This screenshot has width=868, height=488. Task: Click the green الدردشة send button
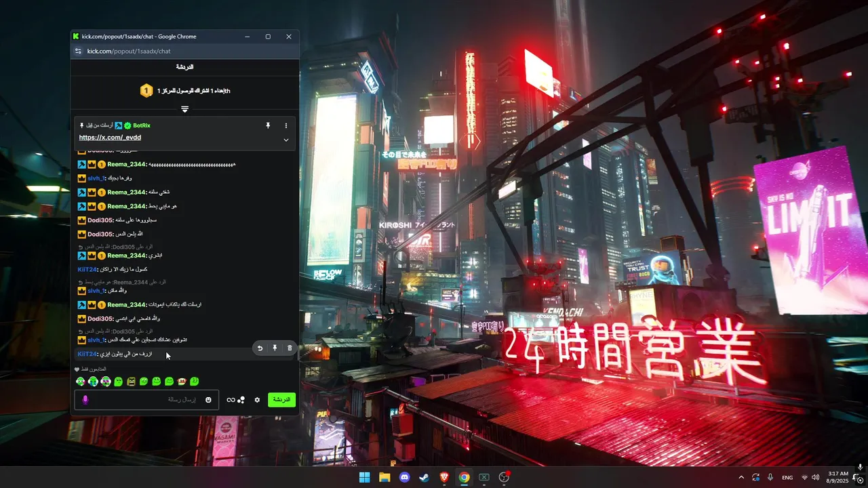coord(281,400)
